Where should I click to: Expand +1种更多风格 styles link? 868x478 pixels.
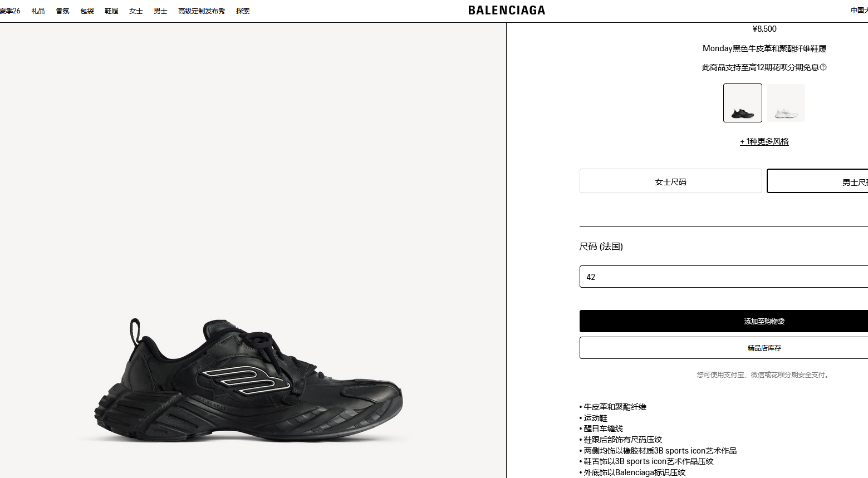pos(764,141)
